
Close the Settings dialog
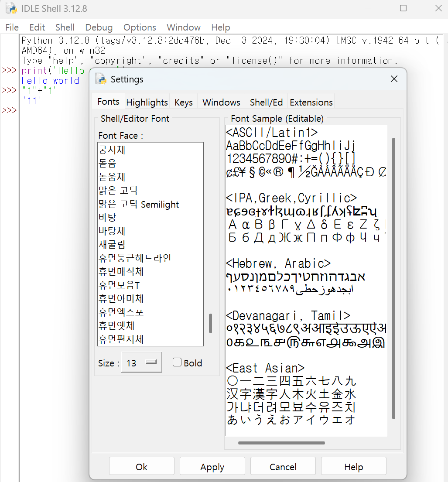point(394,79)
